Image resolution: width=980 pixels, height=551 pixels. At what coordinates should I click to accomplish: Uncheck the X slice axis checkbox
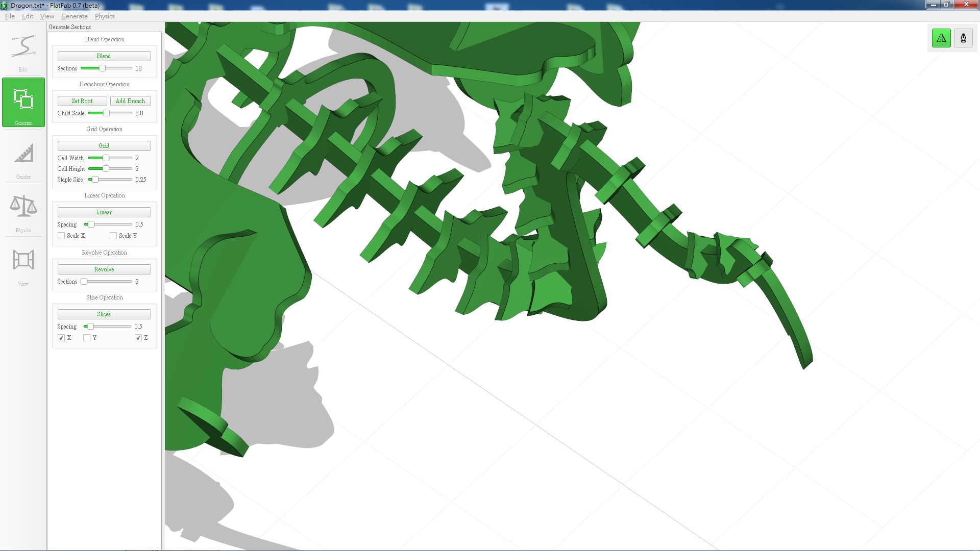(x=62, y=338)
